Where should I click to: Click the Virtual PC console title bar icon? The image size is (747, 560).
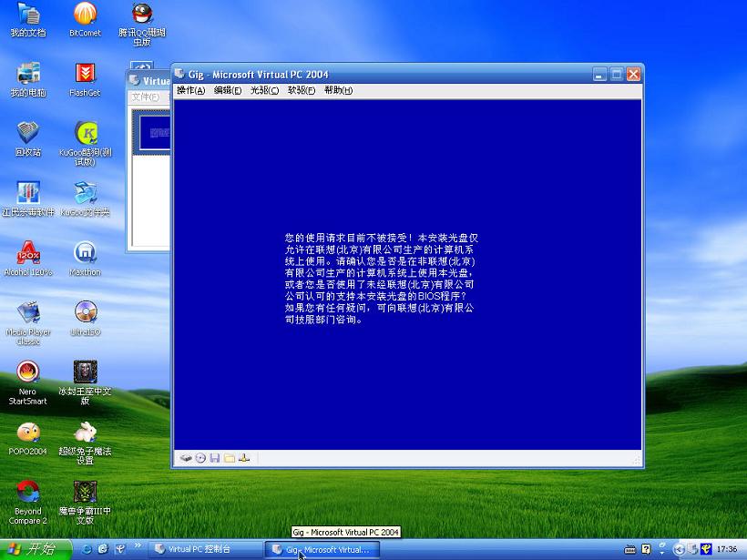tap(135, 80)
